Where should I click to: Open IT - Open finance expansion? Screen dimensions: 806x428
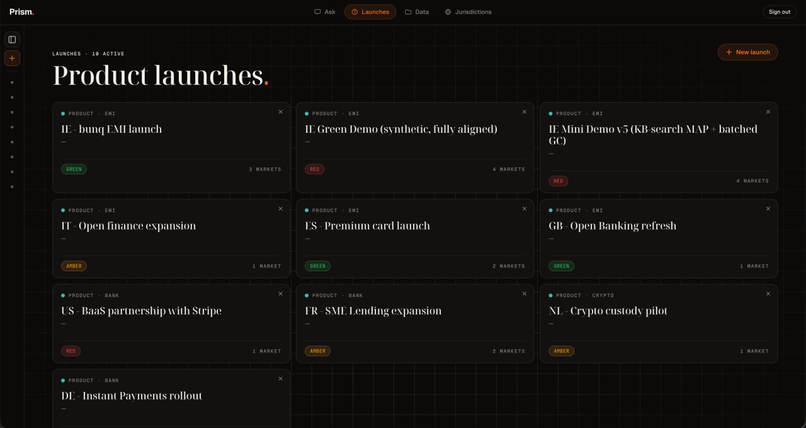(129, 226)
